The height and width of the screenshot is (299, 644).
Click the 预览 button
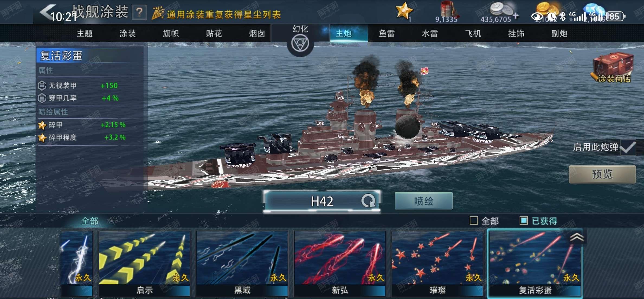pos(602,174)
